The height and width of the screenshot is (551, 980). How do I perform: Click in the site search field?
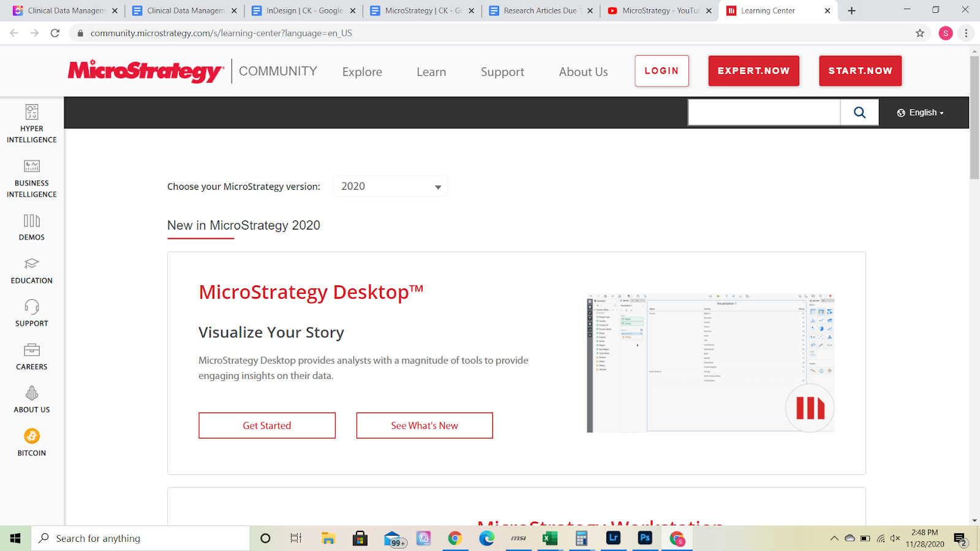(764, 113)
